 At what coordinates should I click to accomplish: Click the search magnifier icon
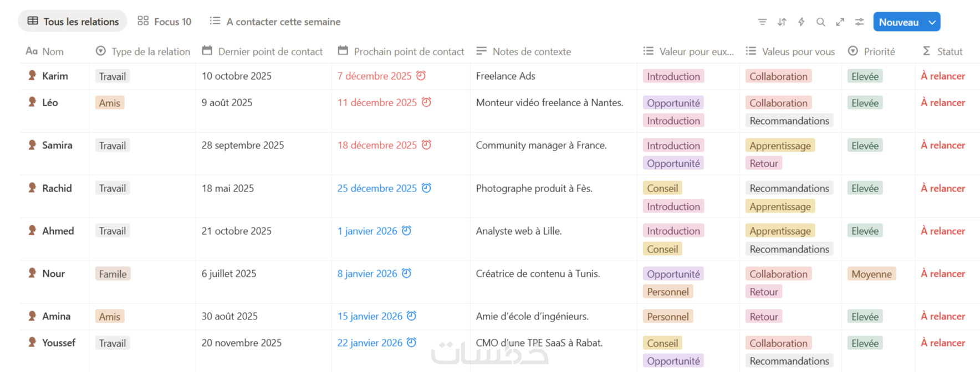(820, 22)
